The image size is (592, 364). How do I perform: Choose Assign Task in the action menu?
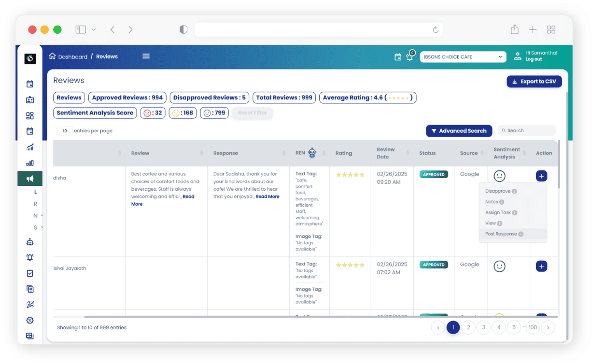point(498,212)
